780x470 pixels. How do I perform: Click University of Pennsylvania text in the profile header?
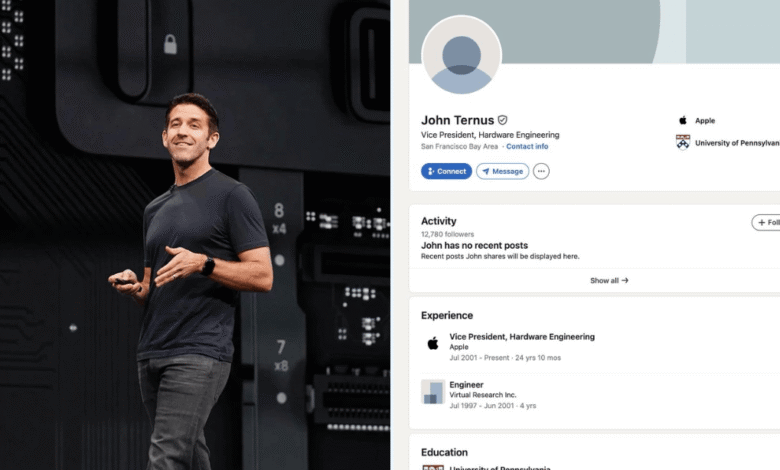click(736, 143)
